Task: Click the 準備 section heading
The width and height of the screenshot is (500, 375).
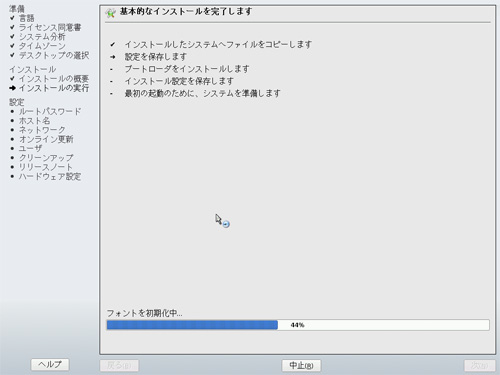Action: (x=17, y=9)
